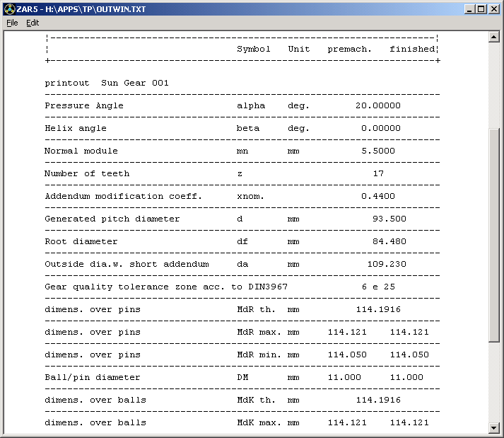The width and height of the screenshot is (504, 438).
Task: Close the OUTWIN.TXT window
Action: point(493,9)
